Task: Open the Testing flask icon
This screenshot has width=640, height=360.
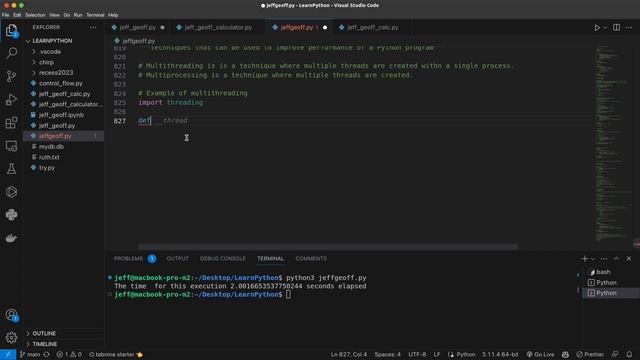Action: tap(11, 169)
